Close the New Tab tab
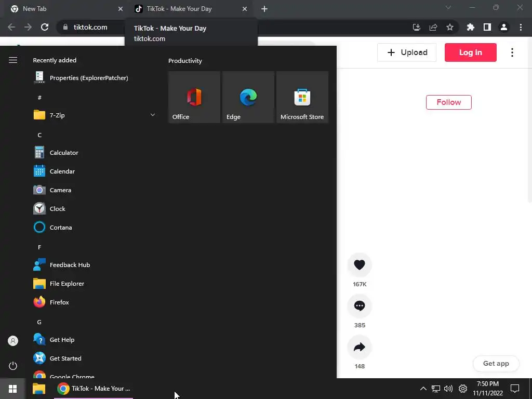 point(120,9)
